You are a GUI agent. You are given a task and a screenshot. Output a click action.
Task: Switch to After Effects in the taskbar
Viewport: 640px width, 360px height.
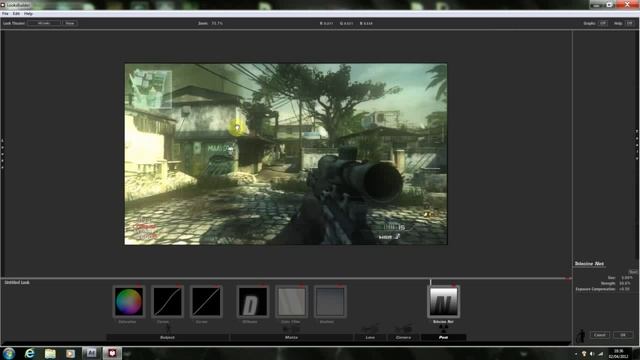coord(91,353)
